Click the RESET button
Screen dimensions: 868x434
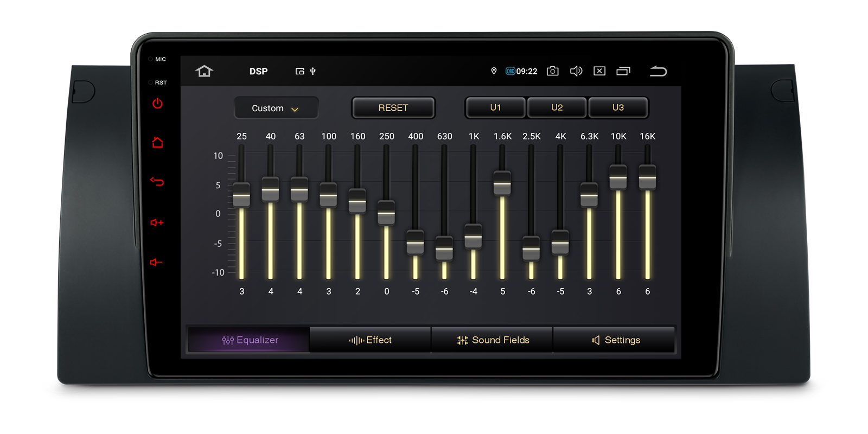click(x=393, y=107)
